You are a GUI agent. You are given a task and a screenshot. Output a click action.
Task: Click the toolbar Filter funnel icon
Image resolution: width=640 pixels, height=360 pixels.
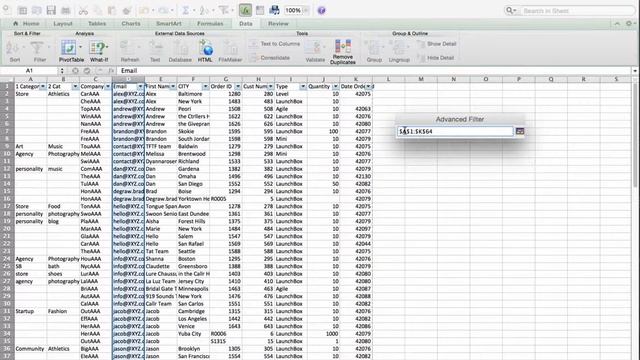click(x=223, y=11)
